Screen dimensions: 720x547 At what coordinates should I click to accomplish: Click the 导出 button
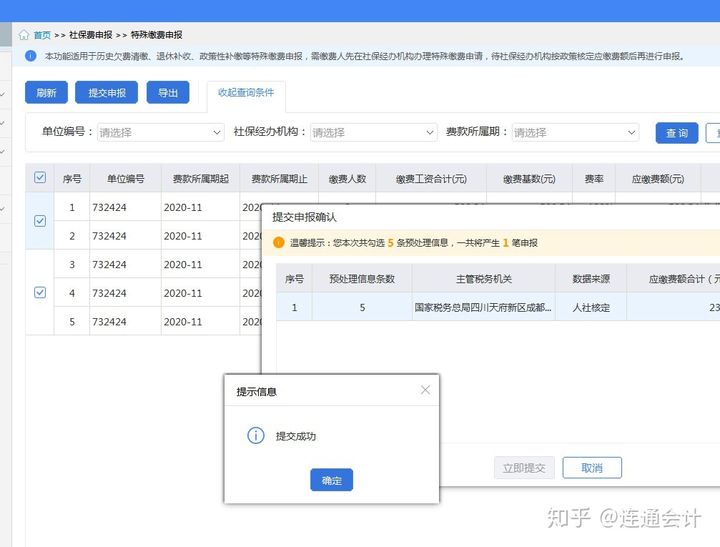[168, 93]
